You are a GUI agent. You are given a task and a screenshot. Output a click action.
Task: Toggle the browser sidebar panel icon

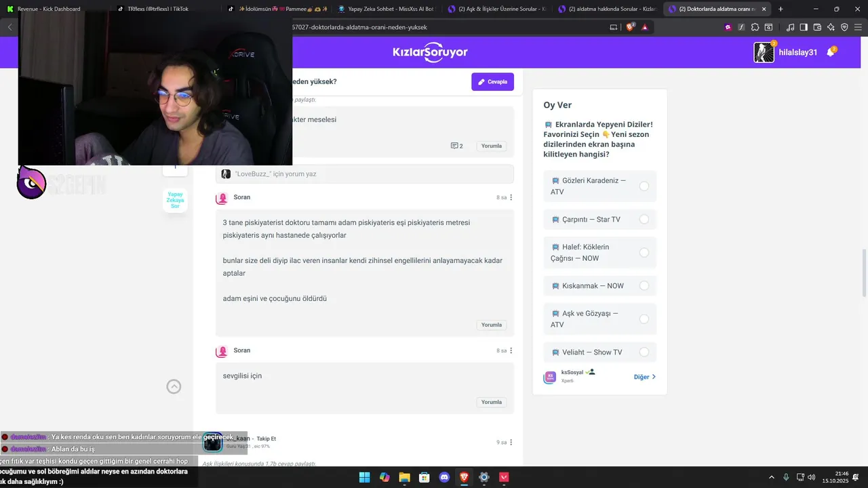(804, 27)
